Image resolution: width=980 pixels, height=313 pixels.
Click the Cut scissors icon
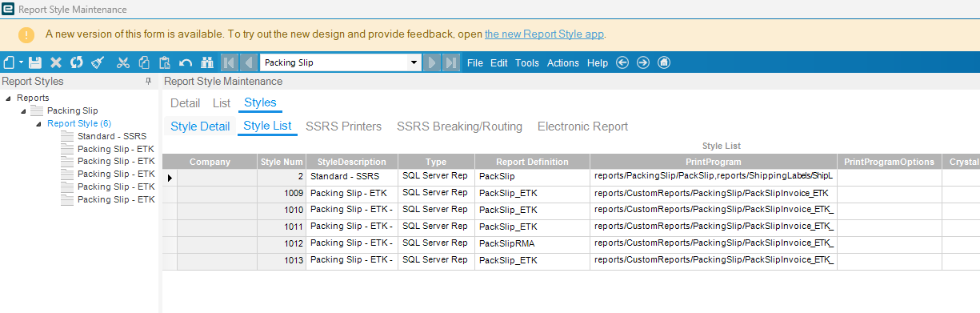(x=123, y=62)
